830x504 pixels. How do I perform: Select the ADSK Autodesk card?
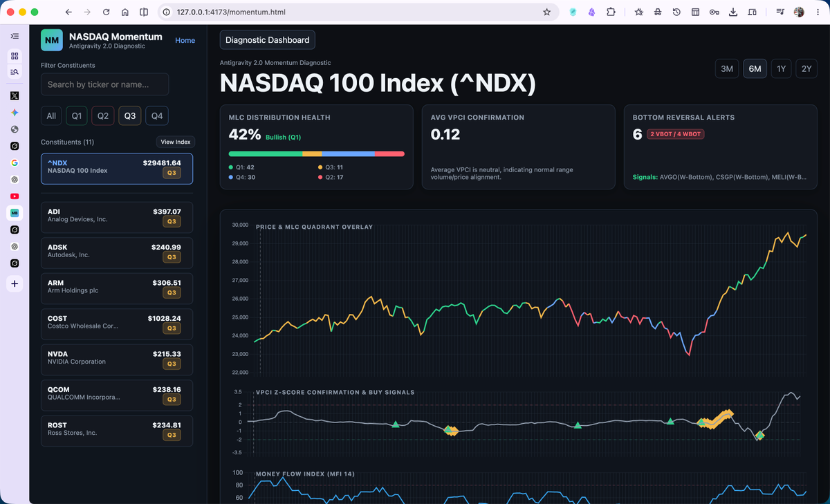click(x=117, y=253)
